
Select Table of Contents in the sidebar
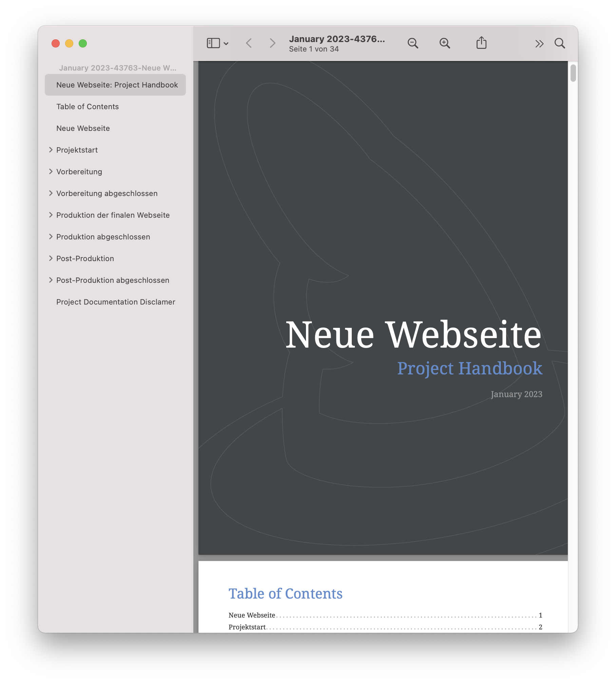coord(87,106)
